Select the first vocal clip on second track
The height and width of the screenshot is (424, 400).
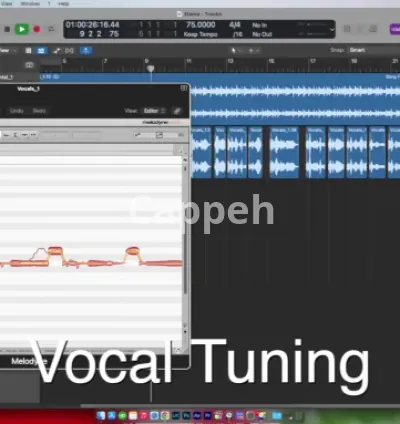[201, 153]
